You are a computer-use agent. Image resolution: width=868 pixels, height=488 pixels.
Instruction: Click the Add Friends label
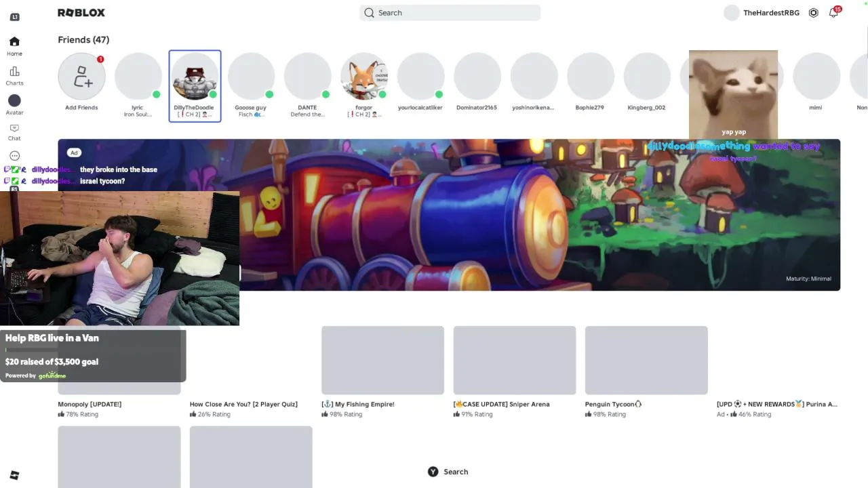[x=81, y=108]
